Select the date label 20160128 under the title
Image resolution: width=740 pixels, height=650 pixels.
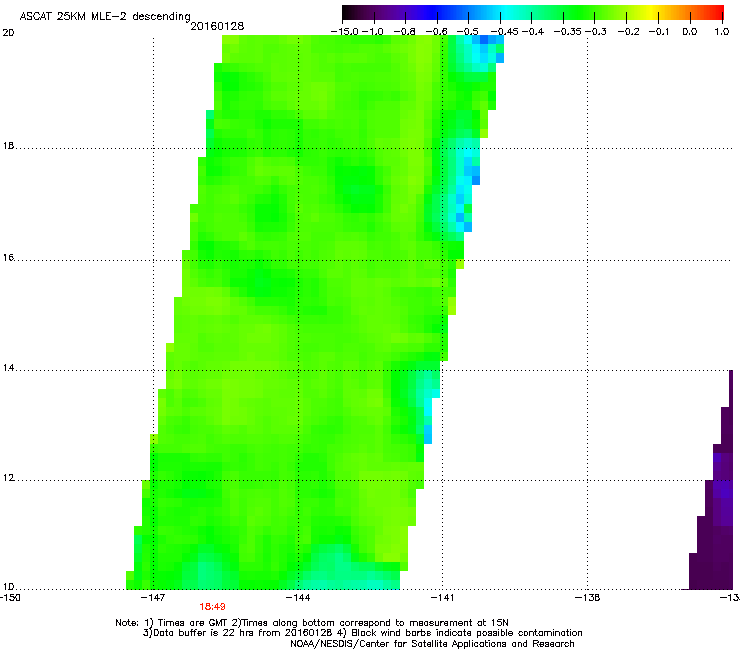click(x=217, y=26)
